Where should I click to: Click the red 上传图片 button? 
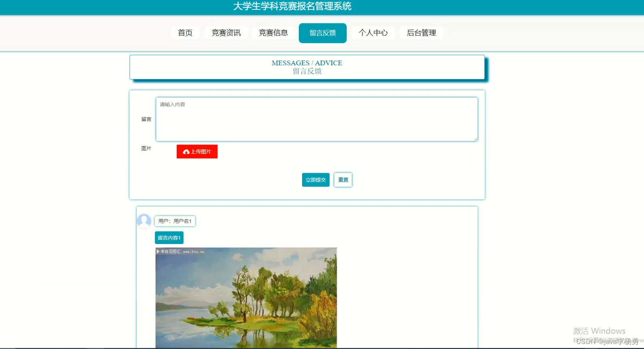197,152
